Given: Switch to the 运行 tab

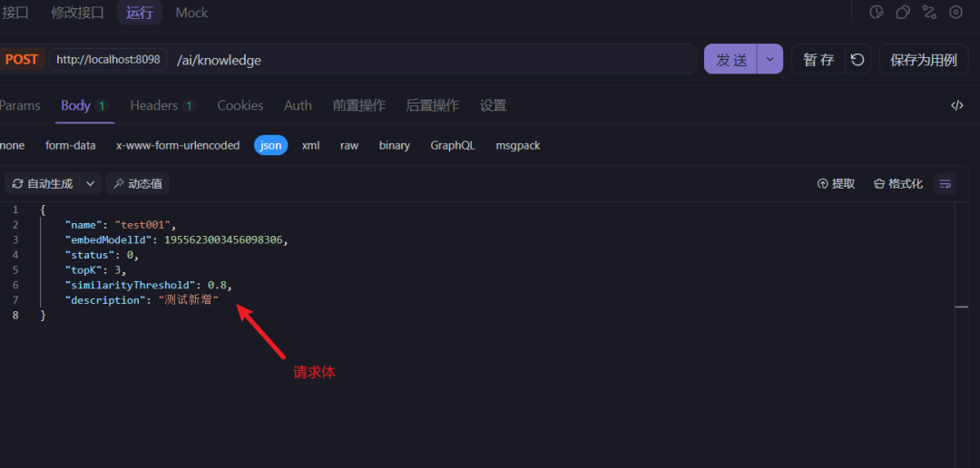Looking at the screenshot, I should [x=140, y=13].
